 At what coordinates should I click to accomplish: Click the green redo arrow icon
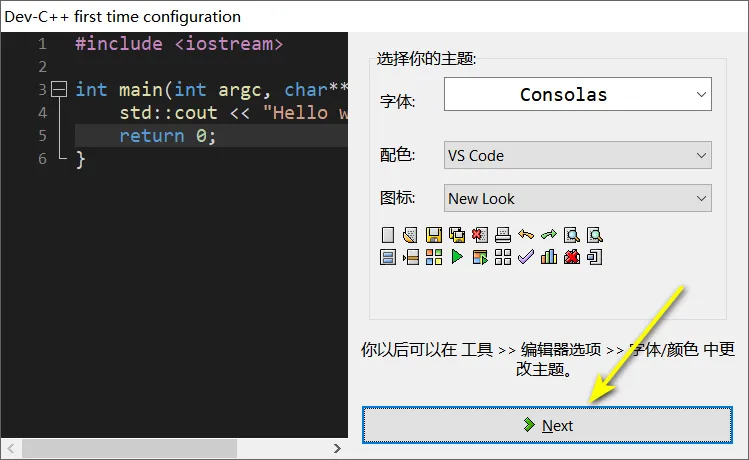[x=548, y=236]
